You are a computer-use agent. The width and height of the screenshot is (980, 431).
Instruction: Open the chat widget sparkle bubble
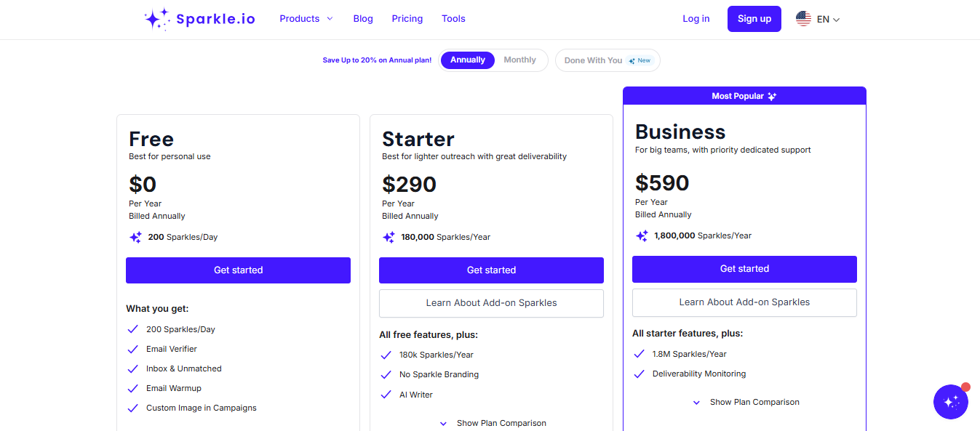click(x=951, y=401)
